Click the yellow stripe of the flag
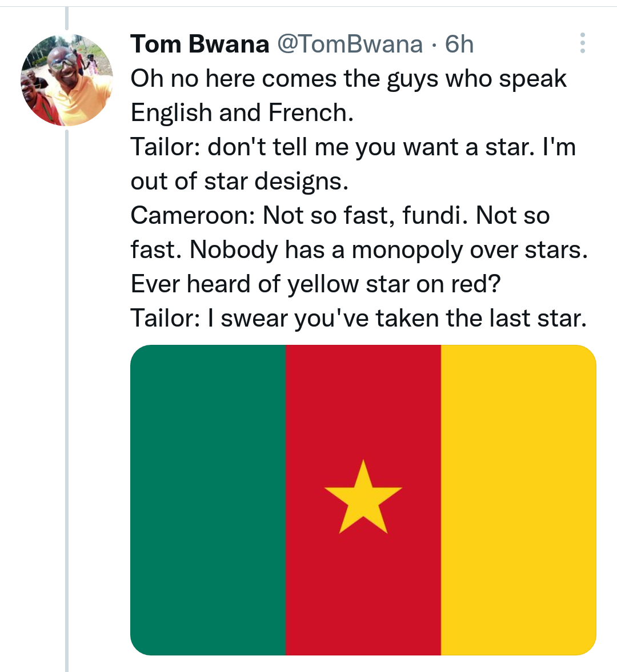 pos(518,500)
